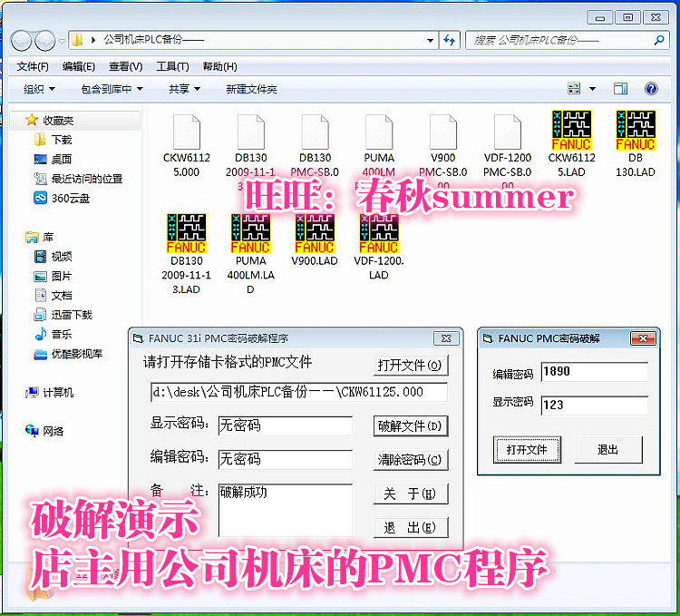
Task: Click 退出 in FANUC PMC密码破解 window
Action: tap(608, 450)
